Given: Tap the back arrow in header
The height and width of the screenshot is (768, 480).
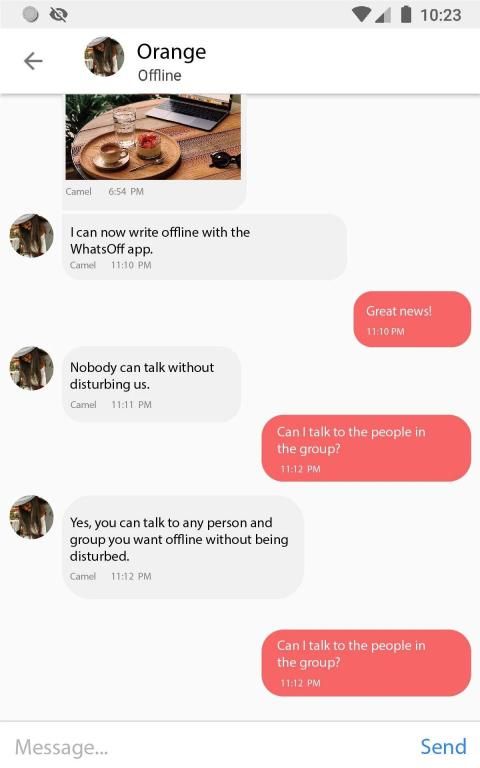Looking at the screenshot, I should [33, 61].
